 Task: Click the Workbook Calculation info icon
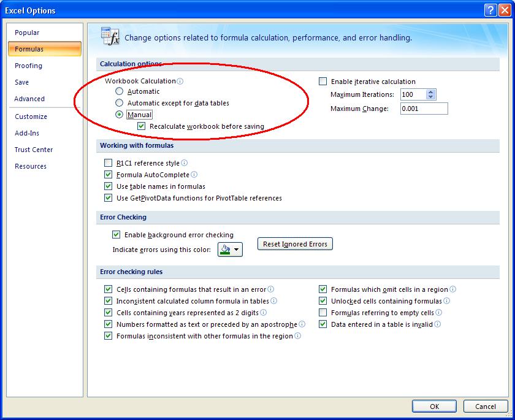pyautogui.click(x=180, y=81)
